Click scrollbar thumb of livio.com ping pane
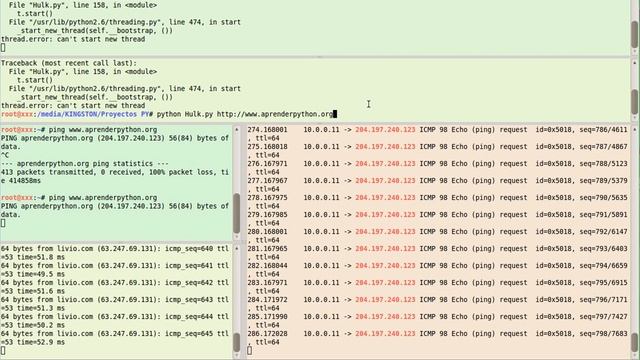 [x=237, y=342]
